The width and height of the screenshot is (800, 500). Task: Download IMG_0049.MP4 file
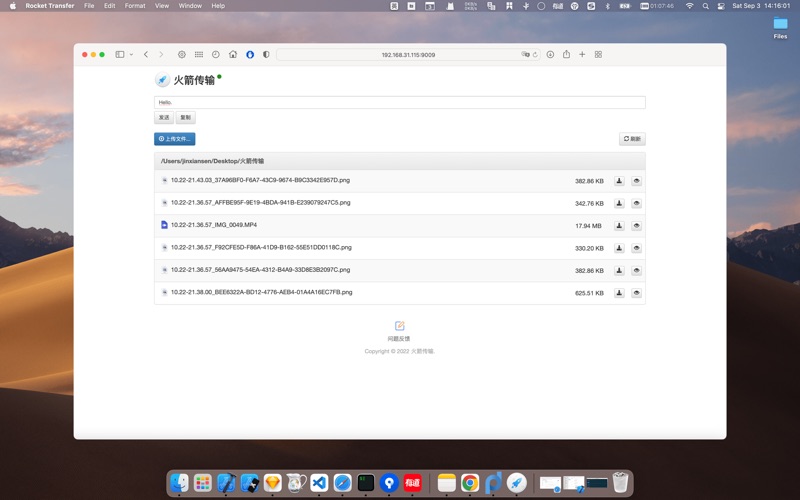tap(619, 226)
